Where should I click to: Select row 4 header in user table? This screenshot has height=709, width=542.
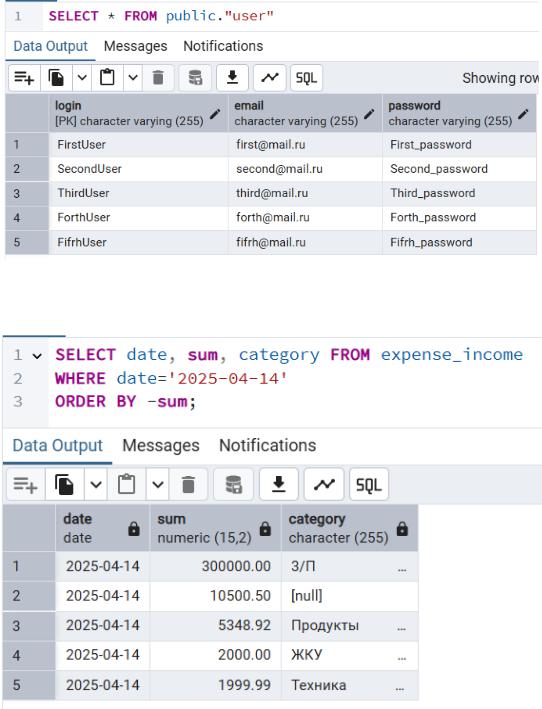point(27,217)
